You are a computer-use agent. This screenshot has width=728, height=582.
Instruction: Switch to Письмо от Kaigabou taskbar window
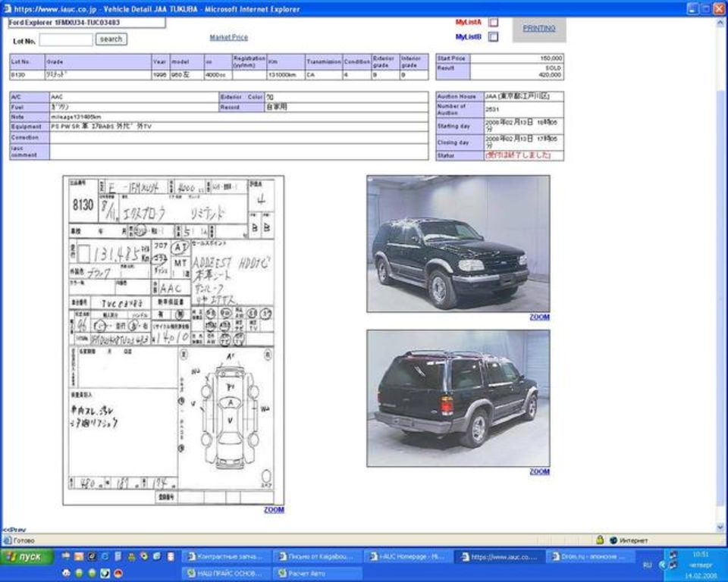point(316,556)
